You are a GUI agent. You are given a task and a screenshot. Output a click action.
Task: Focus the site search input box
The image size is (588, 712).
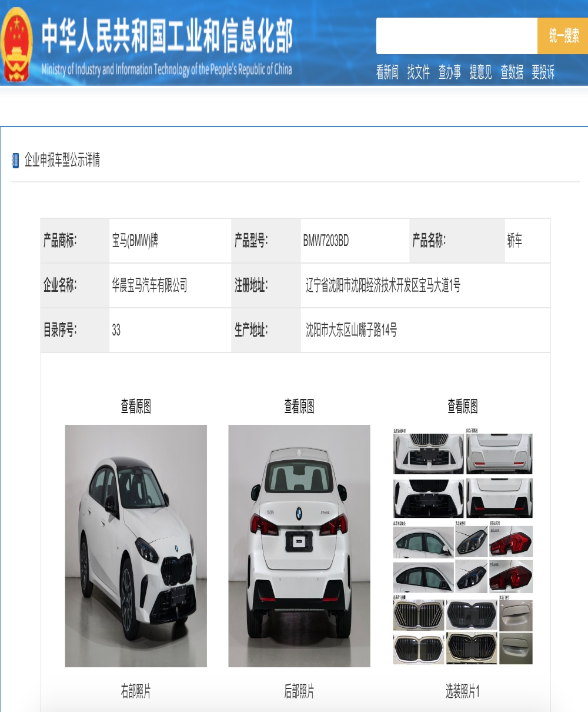(x=457, y=36)
